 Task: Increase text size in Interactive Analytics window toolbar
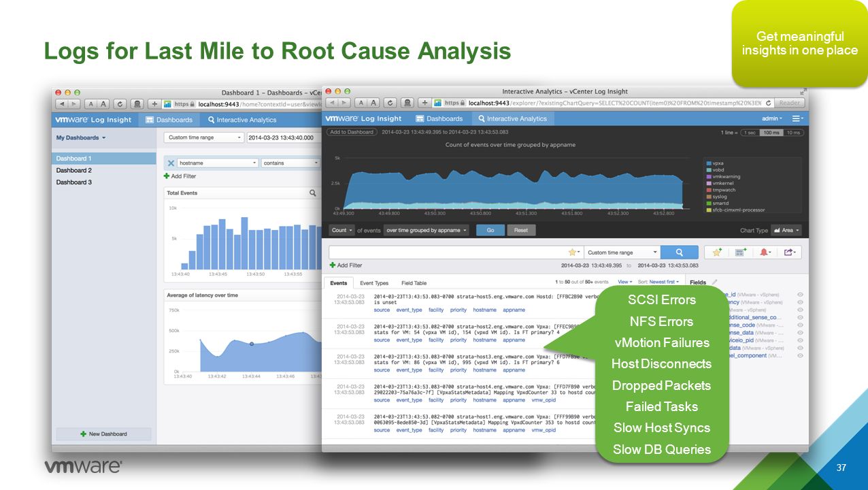[374, 103]
